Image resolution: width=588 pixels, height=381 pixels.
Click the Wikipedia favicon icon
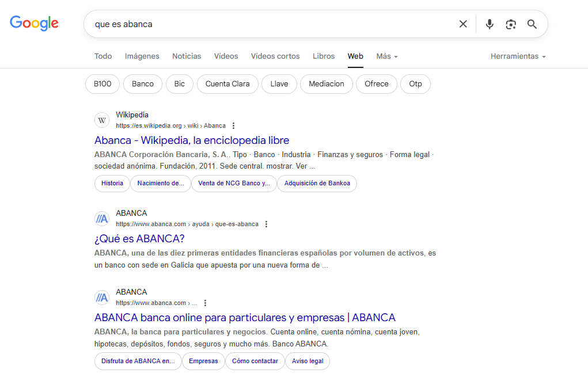pyautogui.click(x=102, y=120)
